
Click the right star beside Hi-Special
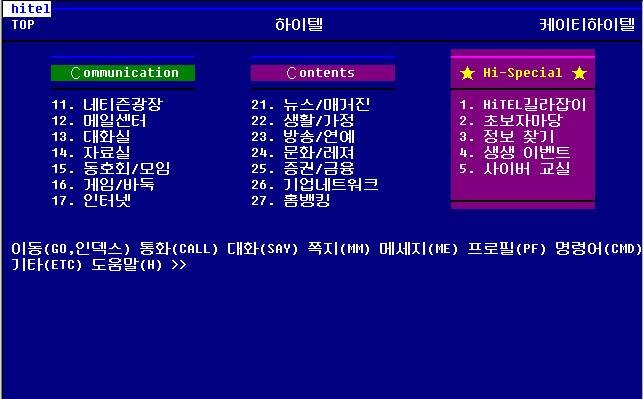click(x=579, y=73)
